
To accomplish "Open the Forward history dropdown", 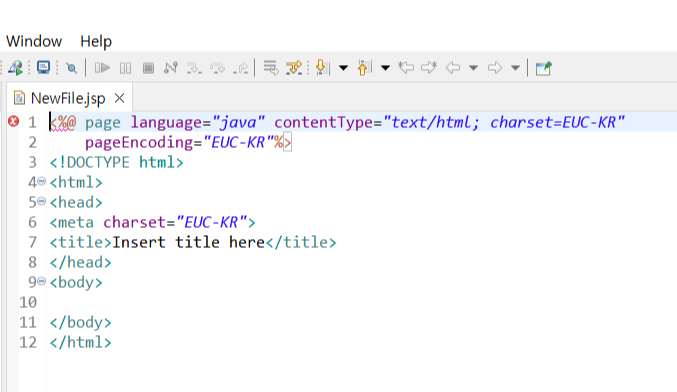I will point(516,68).
